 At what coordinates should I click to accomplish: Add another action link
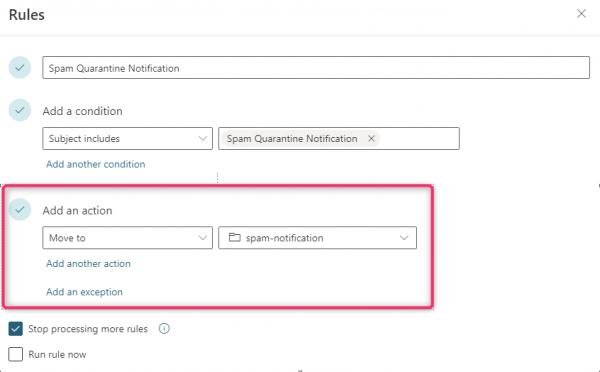click(88, 264)
